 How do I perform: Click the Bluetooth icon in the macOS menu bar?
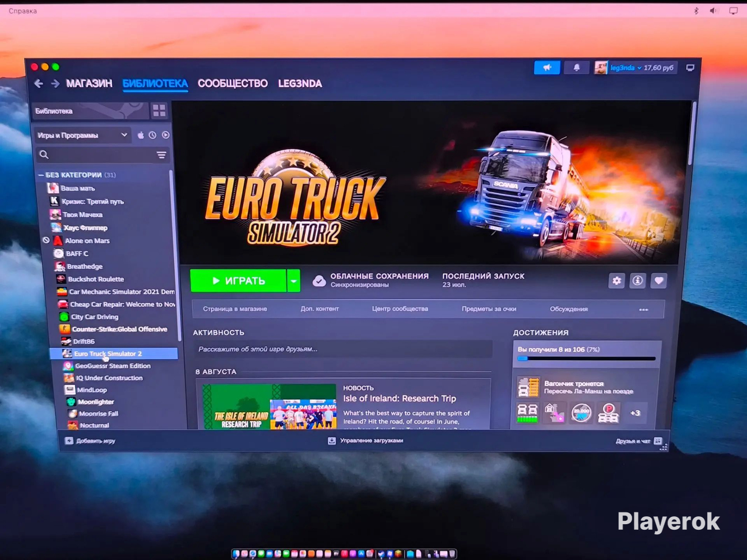pos(697,11)
